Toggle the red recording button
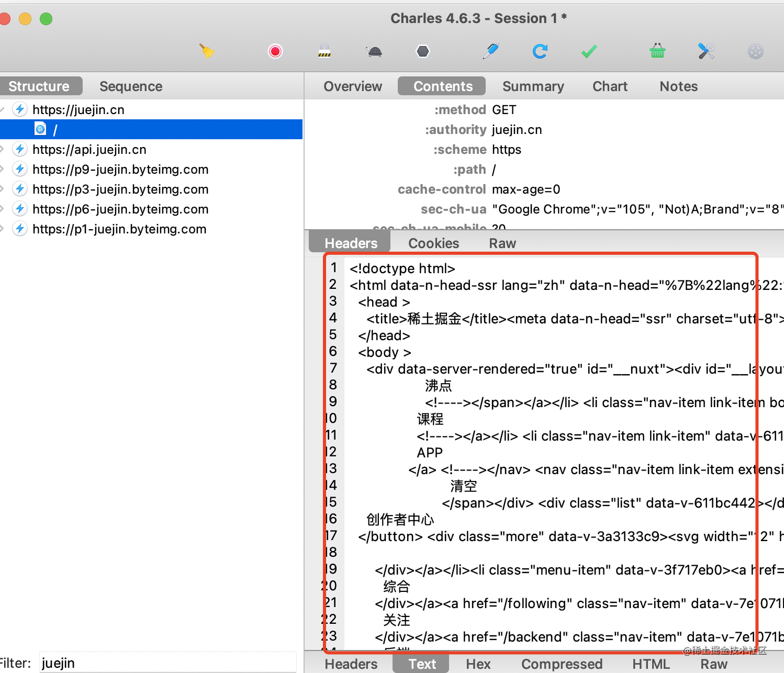The height and width of the screenshot is (673, 784). [275, 51]
